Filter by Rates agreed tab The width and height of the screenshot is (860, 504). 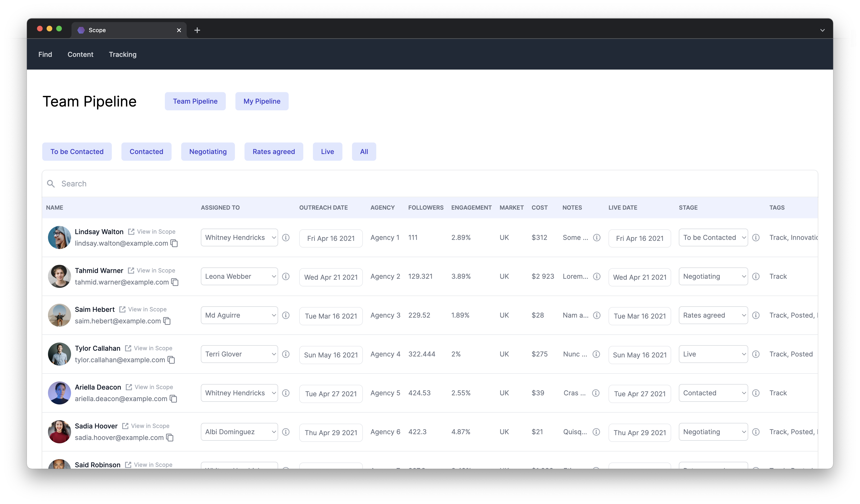coord(274,152)
